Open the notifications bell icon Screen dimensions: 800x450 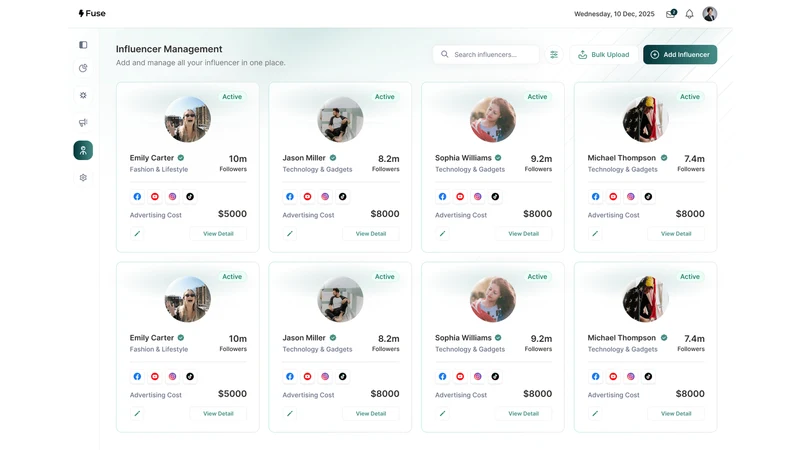pyautogui.click(x=689, y=14)
